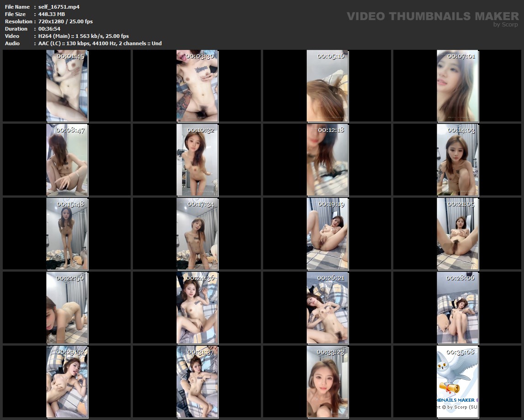Click the "by Scorp" credit text
Image resolution: width=524 pixels, height=420 pixels.
(x=506, y=25)
